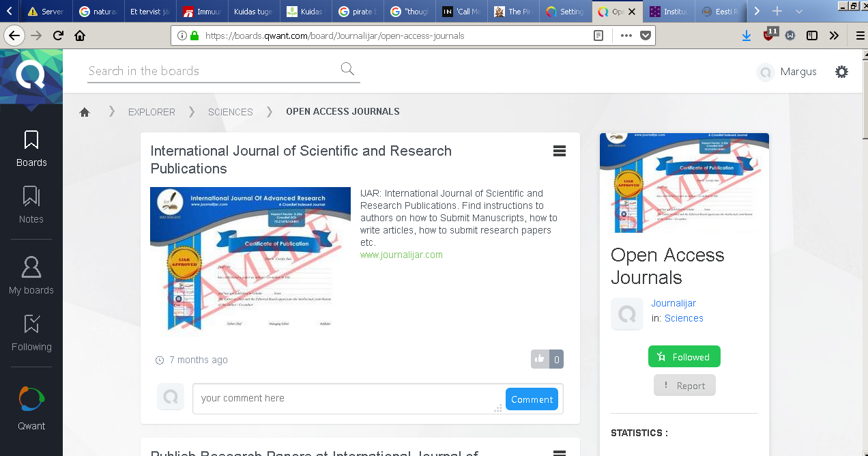Show more toolbar items chevron

click(834, 35)
